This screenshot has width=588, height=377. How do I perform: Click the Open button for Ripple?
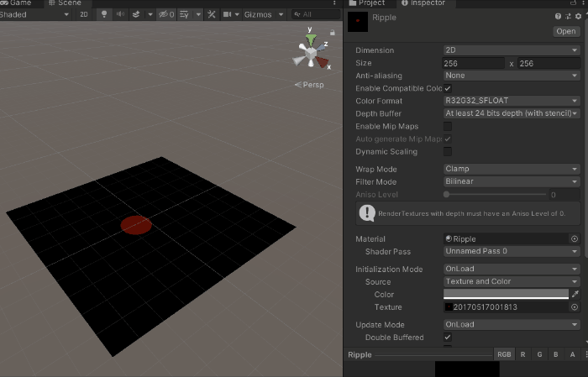click(x=566, y=31)
